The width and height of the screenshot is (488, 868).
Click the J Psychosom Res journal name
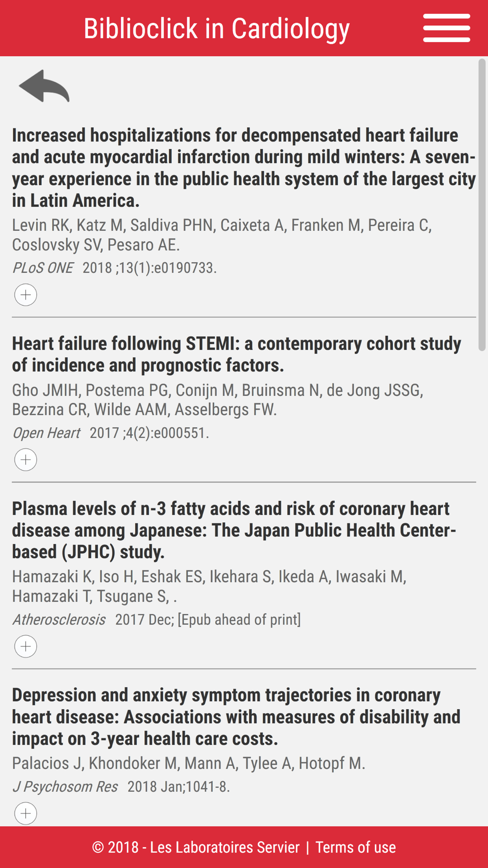(65, 786)
